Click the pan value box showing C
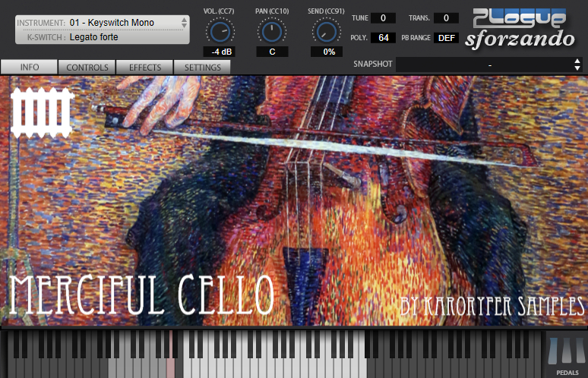Viewport: 588px width, 378px height. pos(272,52)
